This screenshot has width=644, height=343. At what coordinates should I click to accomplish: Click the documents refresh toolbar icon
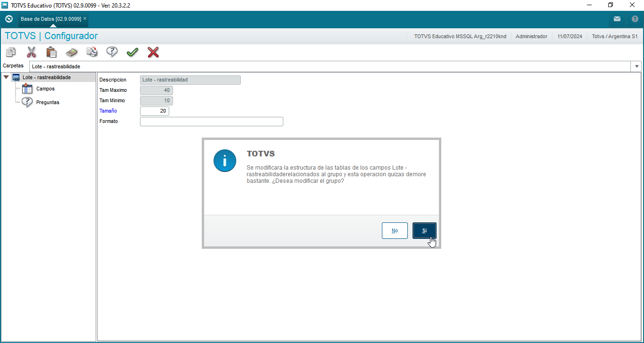coord(92,52)
